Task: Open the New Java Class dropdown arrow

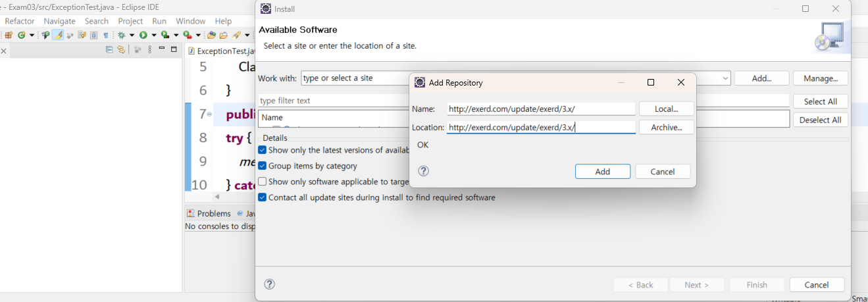Action: pos(32,35)
